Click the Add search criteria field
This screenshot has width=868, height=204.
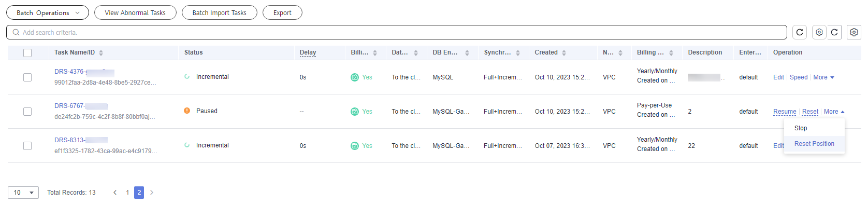click(x=397, y=32)
